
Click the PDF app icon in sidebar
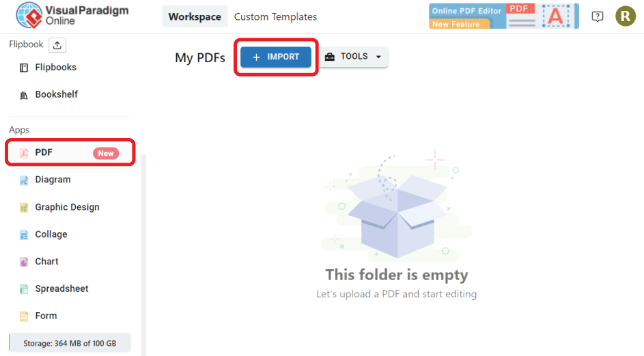pos(24,153)
